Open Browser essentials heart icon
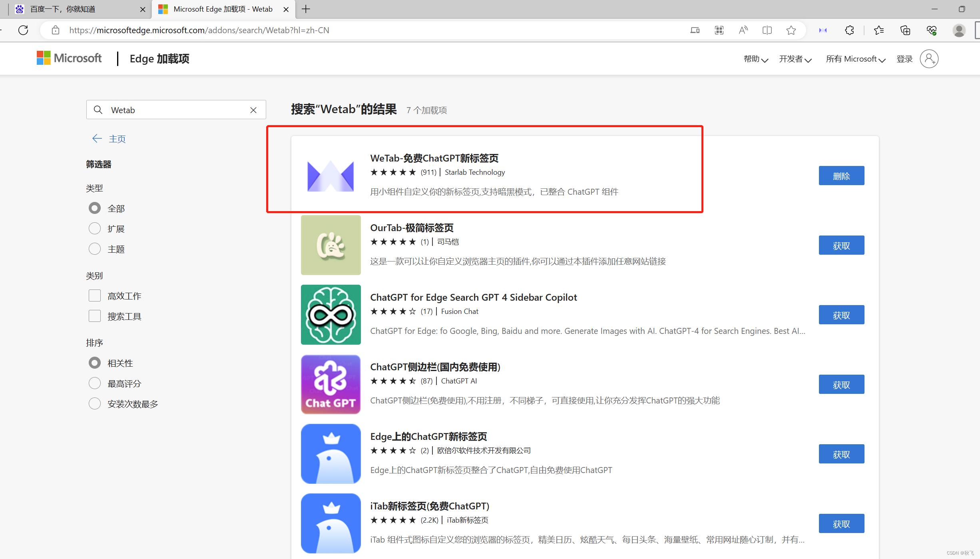Viewport: 980px width, 559px height. 932,30
